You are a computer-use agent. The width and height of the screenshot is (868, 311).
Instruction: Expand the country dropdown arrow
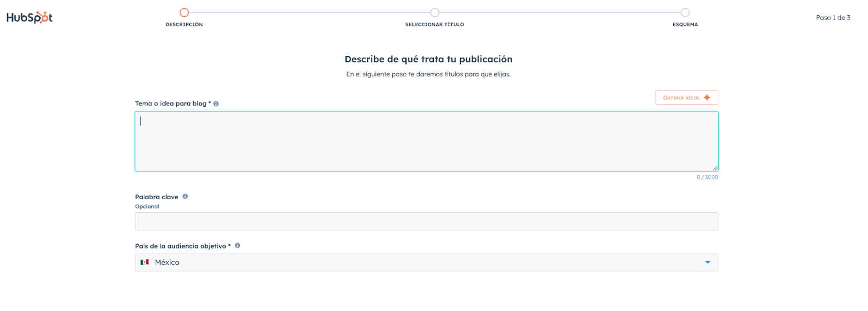click(x=707, y=263)
